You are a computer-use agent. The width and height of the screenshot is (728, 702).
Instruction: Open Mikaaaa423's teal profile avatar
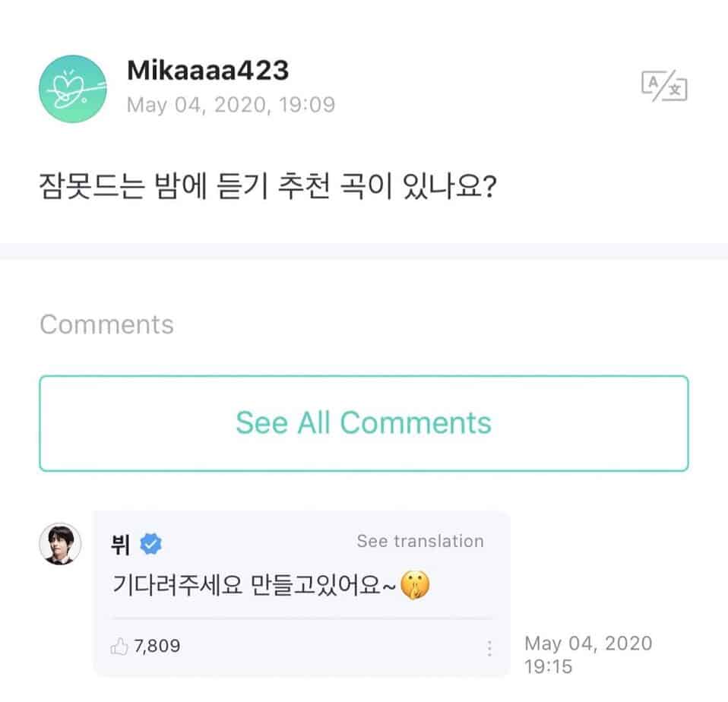[72, 88]
